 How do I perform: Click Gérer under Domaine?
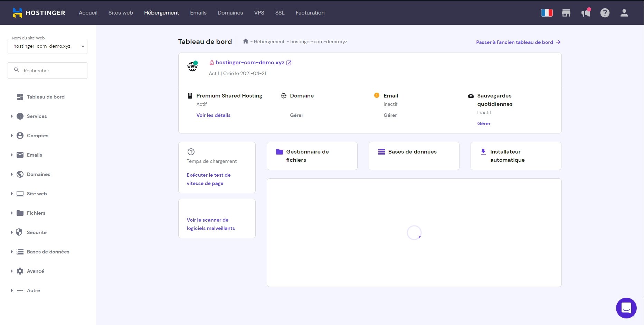tap(296, 115)
